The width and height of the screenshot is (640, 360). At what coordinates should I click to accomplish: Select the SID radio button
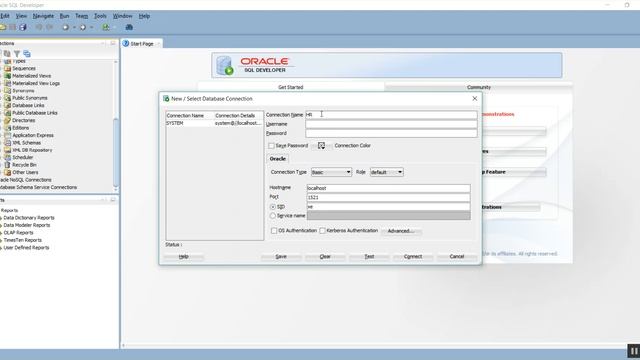pos(273,207)
